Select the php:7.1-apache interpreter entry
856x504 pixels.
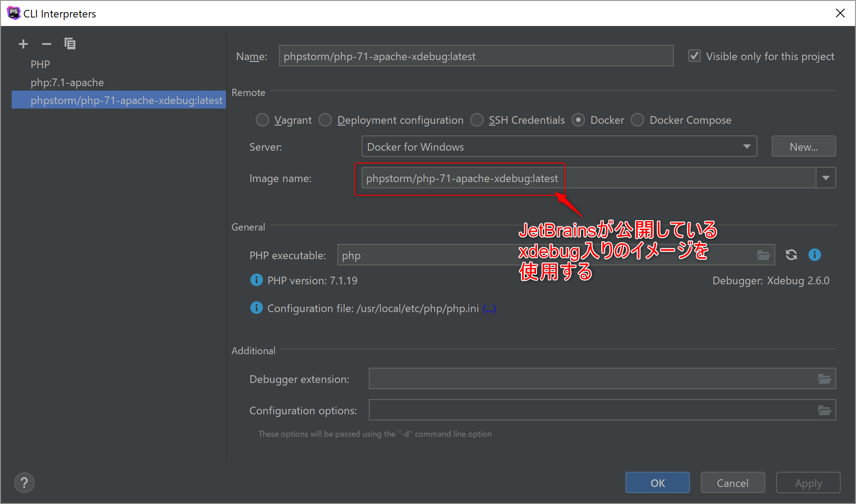[67, 83]
